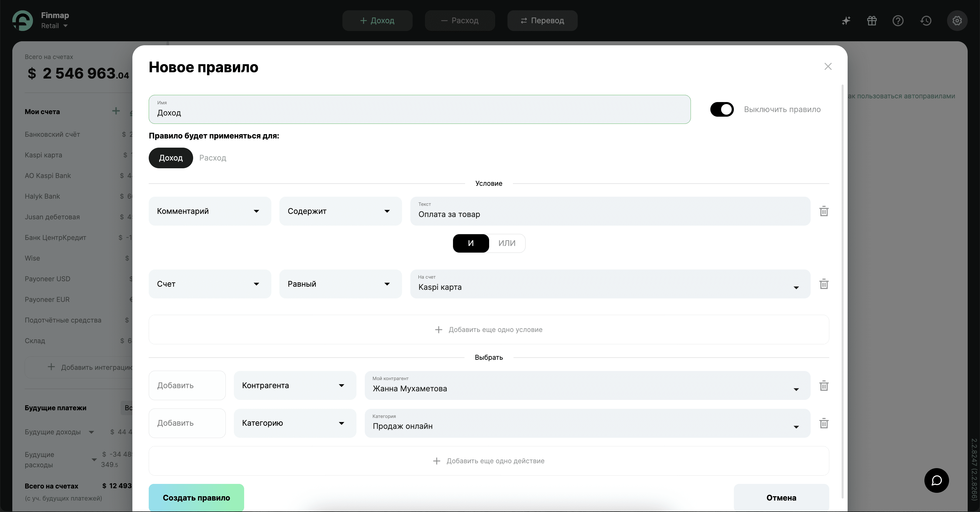The width and height of the screenshot is (980, 512).
Task: Delete the Счет condition row with trash icon
Action: tap(824, 284)
